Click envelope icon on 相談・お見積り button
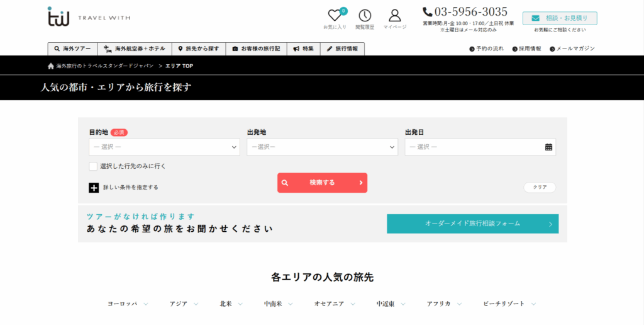 click(x=535, y=18)
